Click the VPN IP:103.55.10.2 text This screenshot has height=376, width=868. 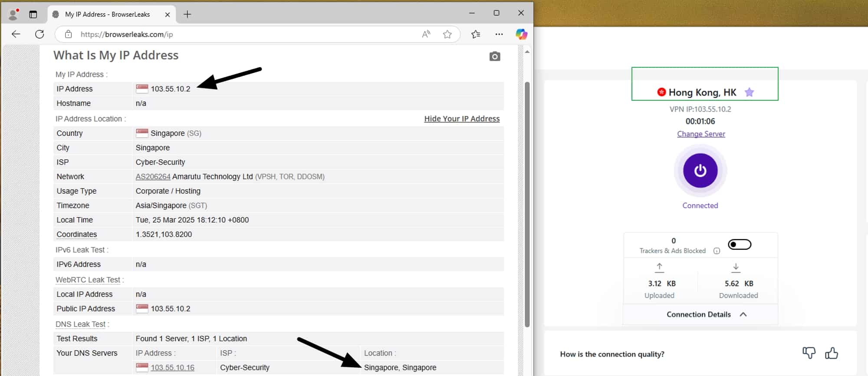coord(700,109)
